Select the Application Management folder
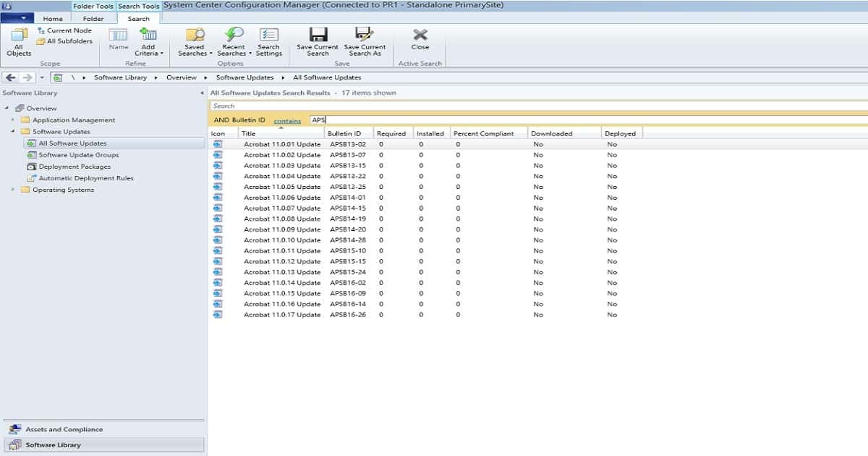868x456 pixels. (74, 120)
